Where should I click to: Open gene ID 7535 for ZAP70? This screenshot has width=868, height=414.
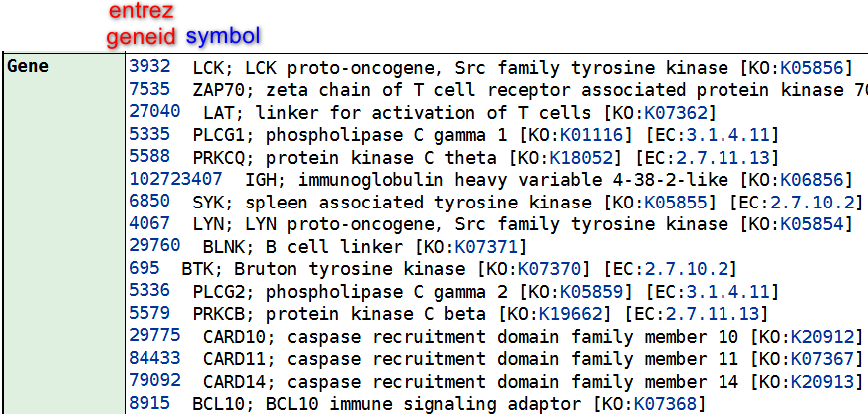[x=150, y=89]
